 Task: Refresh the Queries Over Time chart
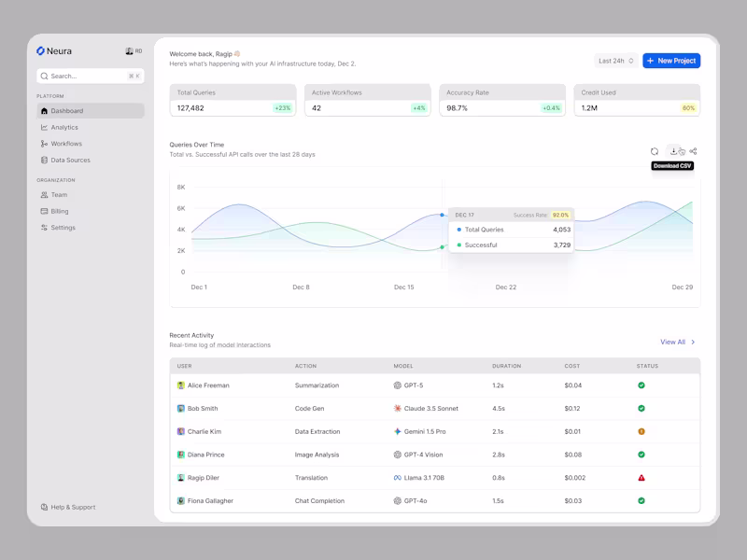[654, 149]
